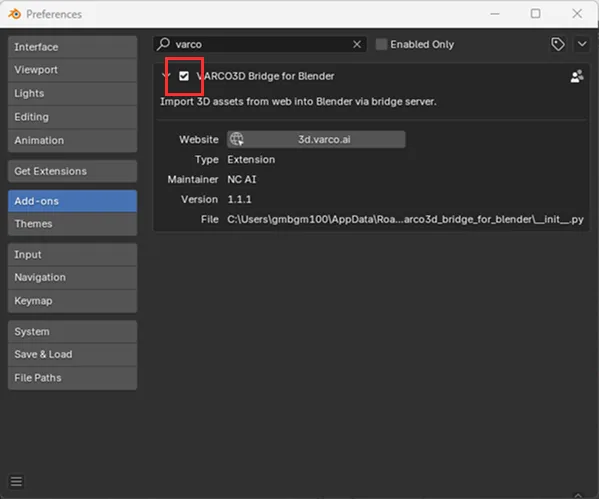Open the 3d.varco.ai website button
Viewport: 599px width, 499px height.
(316, 139)
